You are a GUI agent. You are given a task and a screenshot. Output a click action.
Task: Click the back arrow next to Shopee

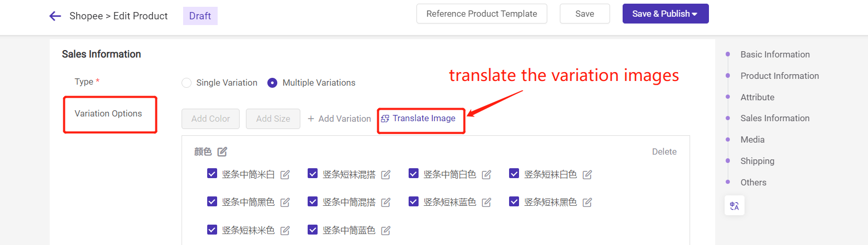55,16
